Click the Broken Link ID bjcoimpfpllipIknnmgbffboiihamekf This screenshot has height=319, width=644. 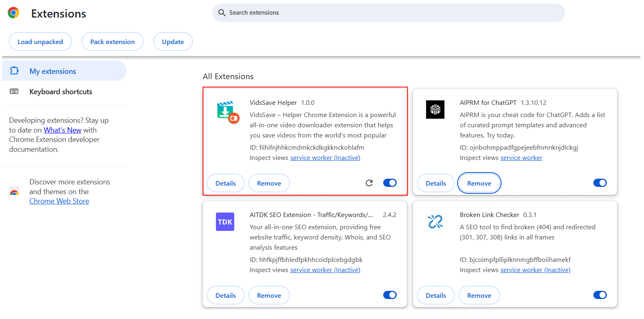(x=520, y=260)
